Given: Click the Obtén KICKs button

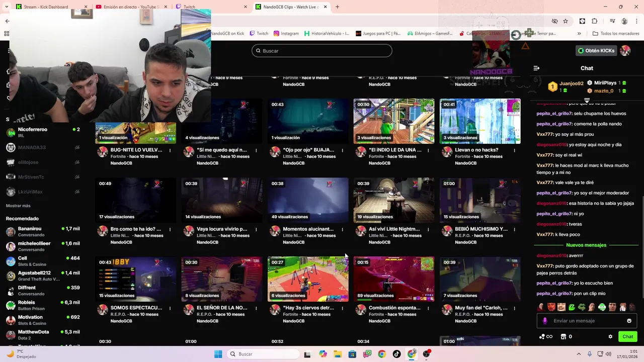Looking at the screenshot, I should [x=596, y=51].
